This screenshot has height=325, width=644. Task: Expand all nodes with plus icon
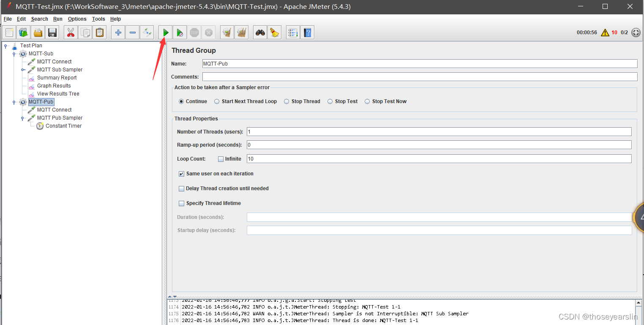(118, 33)
